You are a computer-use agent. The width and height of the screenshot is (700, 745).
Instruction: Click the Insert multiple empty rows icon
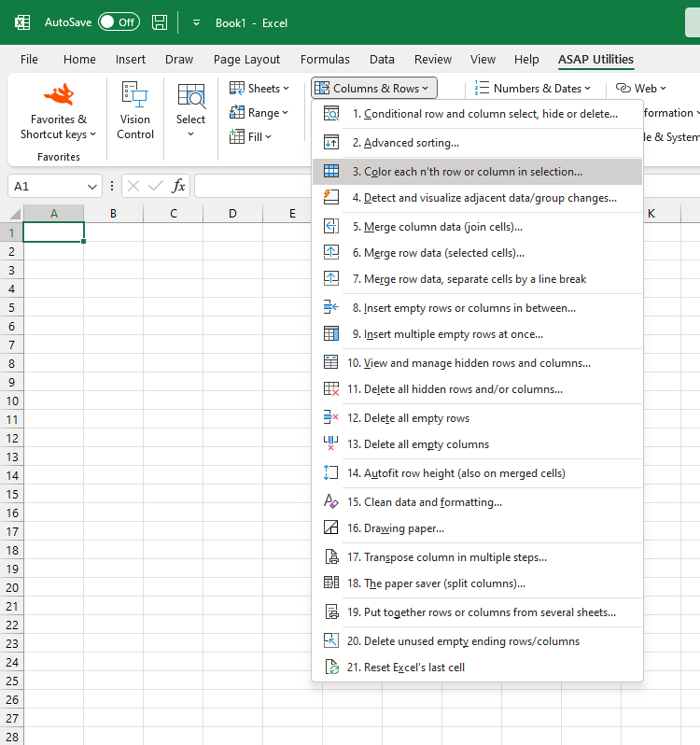(331, 334)
